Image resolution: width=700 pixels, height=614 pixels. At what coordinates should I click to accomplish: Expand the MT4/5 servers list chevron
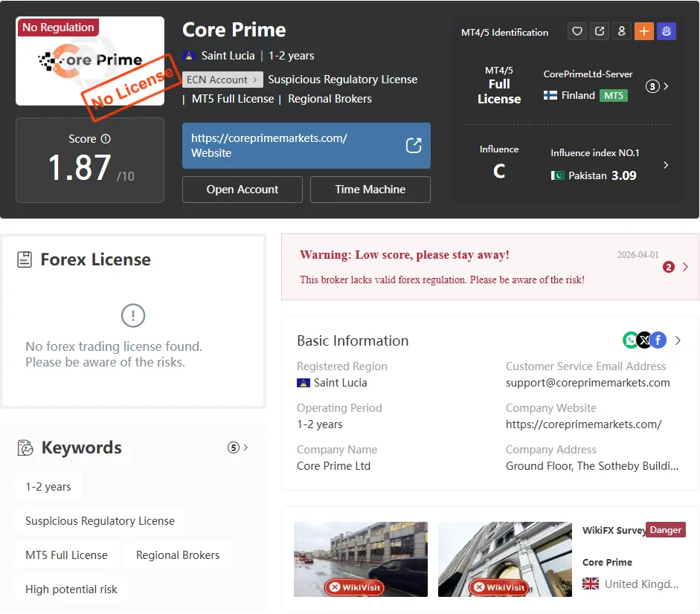click(666, 86)
